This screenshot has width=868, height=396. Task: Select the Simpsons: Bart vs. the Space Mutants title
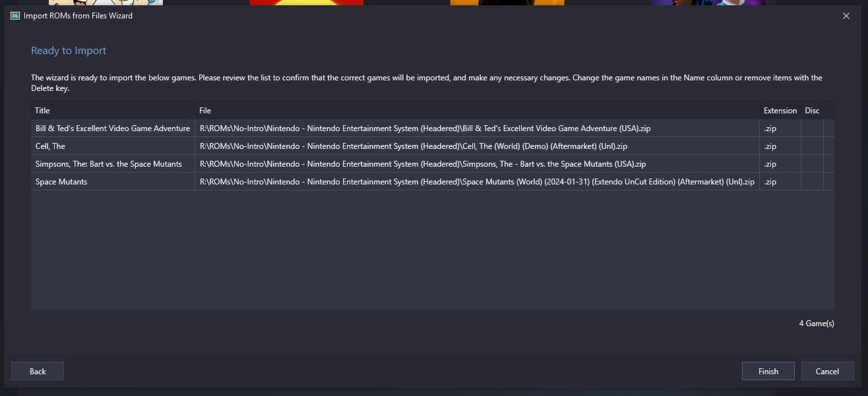[113, 164]
